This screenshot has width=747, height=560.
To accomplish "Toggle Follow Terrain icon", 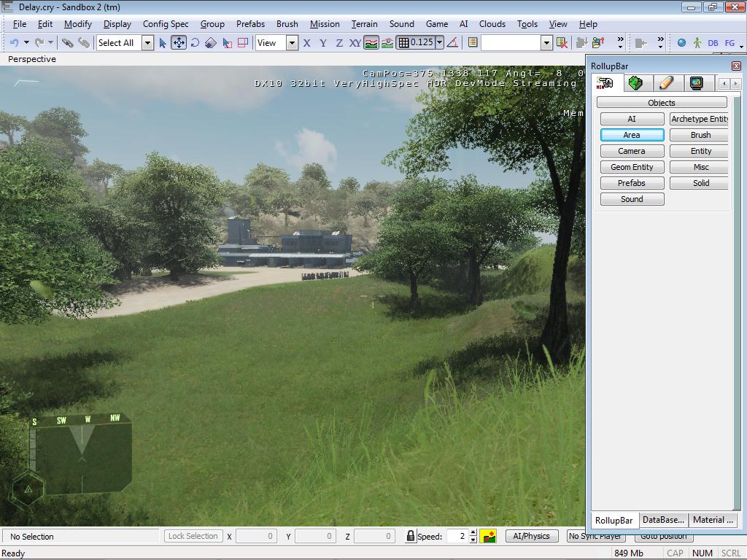I will [371, 43].
